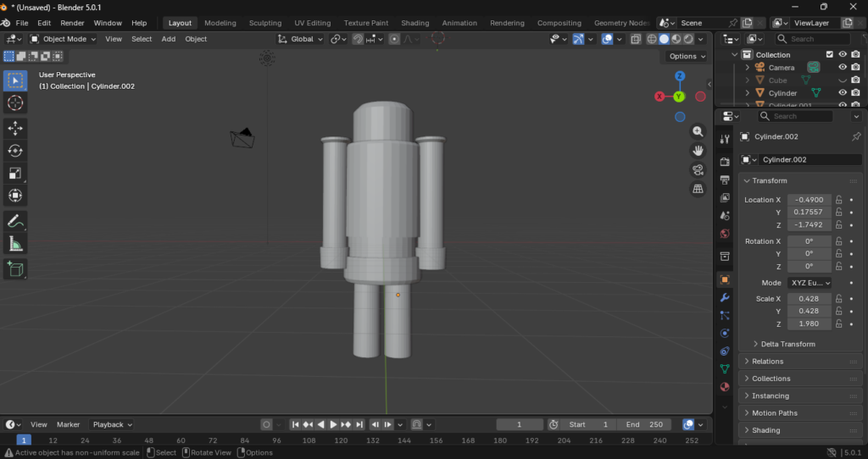
Task: Open the Render menu
Action: [72, 23]
